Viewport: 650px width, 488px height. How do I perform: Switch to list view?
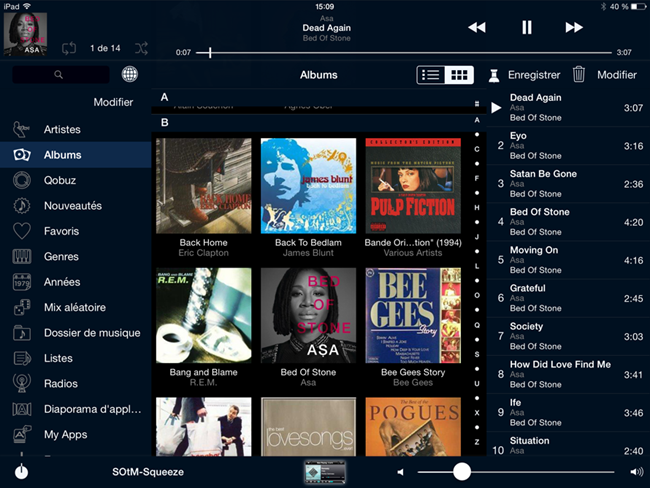430,75
